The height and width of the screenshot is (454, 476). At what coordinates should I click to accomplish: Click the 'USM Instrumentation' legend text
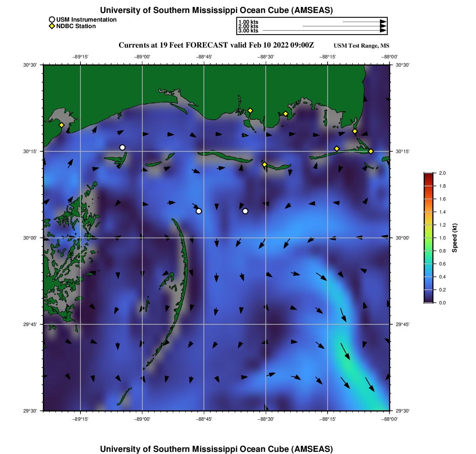click(87, 20)
